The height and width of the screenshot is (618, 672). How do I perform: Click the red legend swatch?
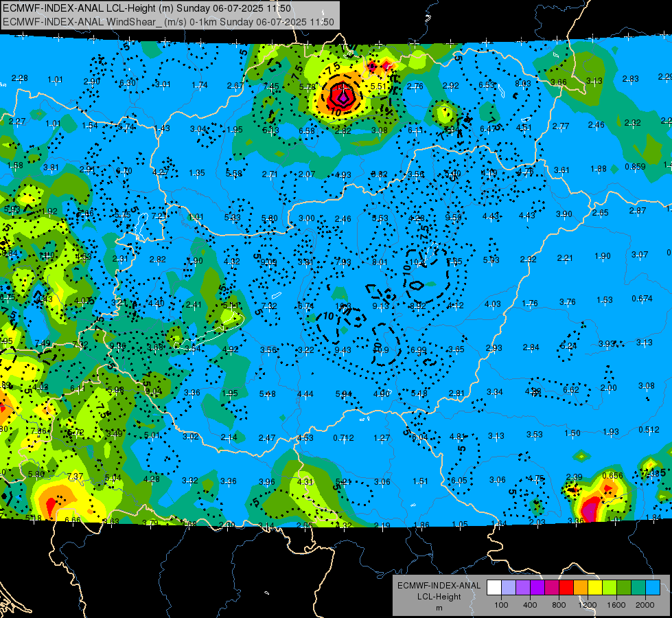click(566, 588)
